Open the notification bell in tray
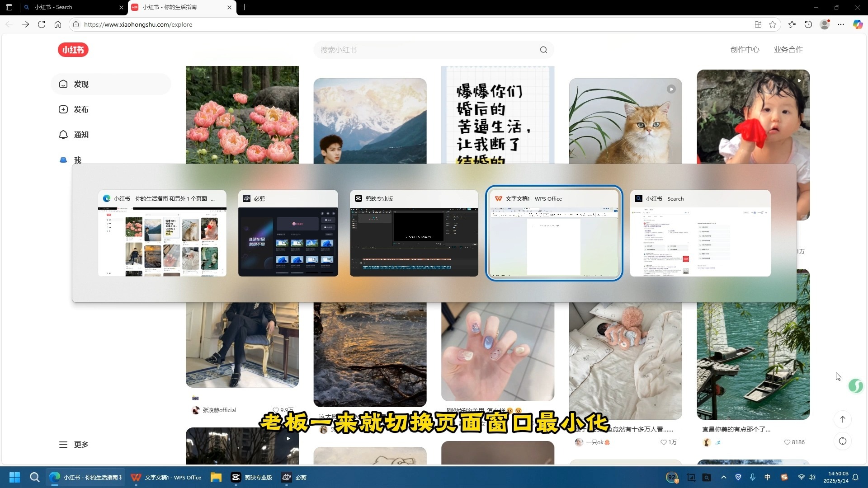Image resolution: width=868 pixels, height=488 pixels. tap(855, 477)
